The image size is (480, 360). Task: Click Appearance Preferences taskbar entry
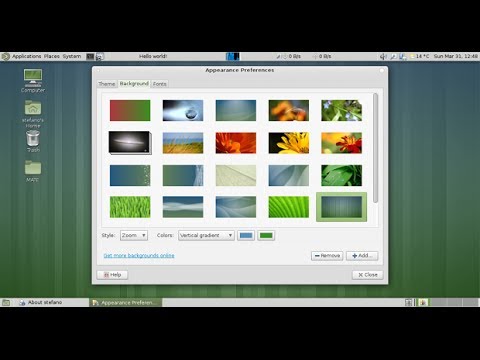[126, 302]
